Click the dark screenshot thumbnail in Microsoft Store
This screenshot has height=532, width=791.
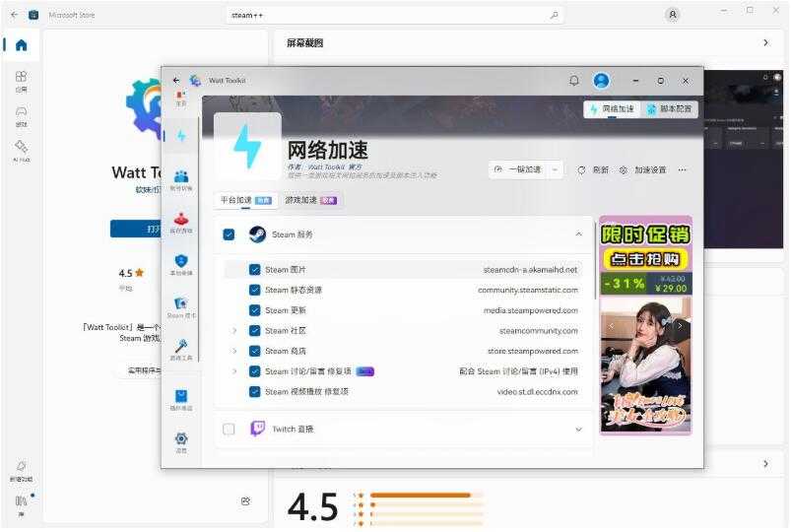(743, 159)
